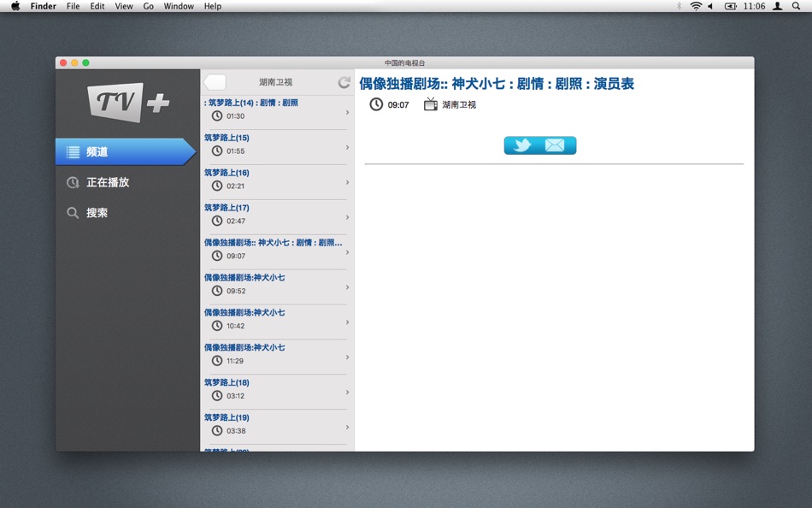Open program 筑梦路上(15)
Screen dimensions: 812x508
pyautogui.click(x=277, y=147)
